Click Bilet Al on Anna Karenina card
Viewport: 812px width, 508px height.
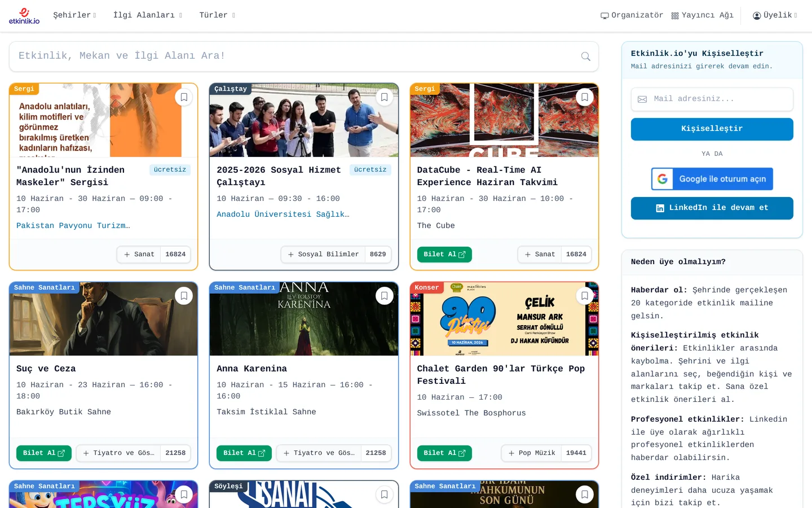(x=244, y=453)
